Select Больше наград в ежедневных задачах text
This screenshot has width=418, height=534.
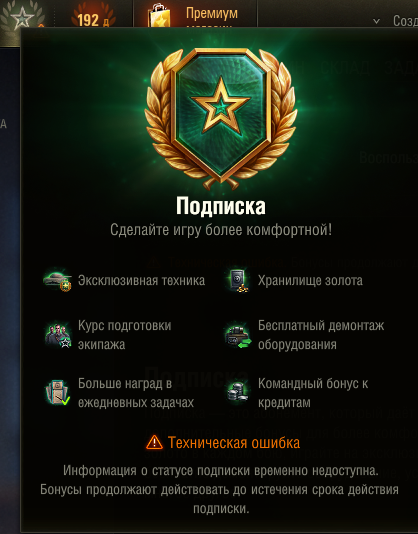(x=136, y=393)
